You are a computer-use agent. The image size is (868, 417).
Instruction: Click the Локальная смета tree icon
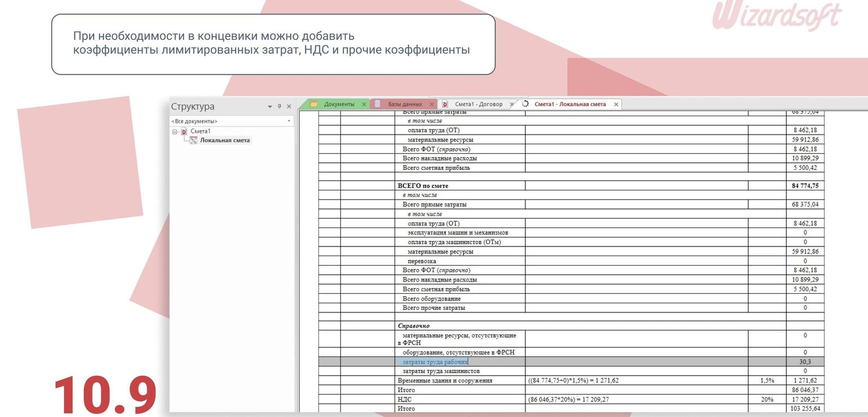pyautogui.click(x=193, y=140)
